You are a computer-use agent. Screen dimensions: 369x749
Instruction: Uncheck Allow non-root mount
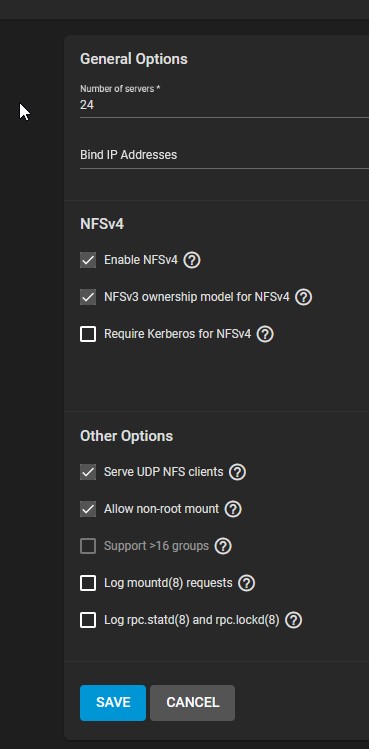[x=88, y=509]
